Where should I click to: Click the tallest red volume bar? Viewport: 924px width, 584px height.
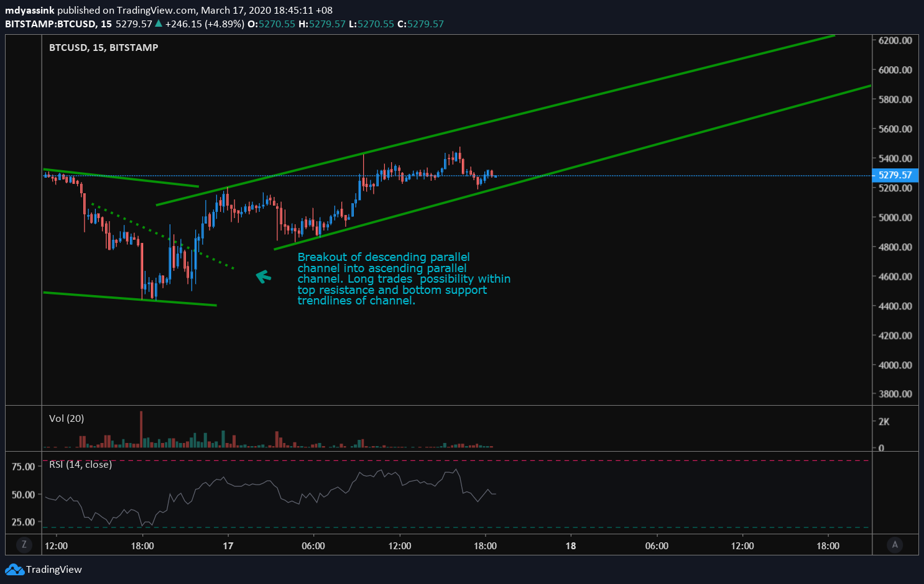tap(141, 429)
